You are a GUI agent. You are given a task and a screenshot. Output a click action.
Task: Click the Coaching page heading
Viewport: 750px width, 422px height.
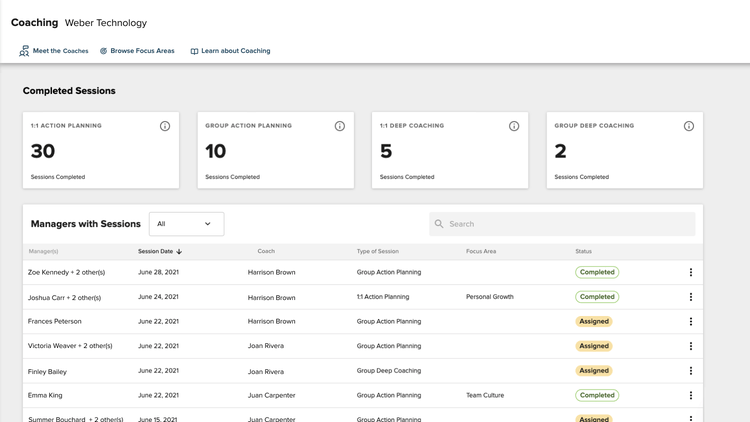click(x=34, y=22)
